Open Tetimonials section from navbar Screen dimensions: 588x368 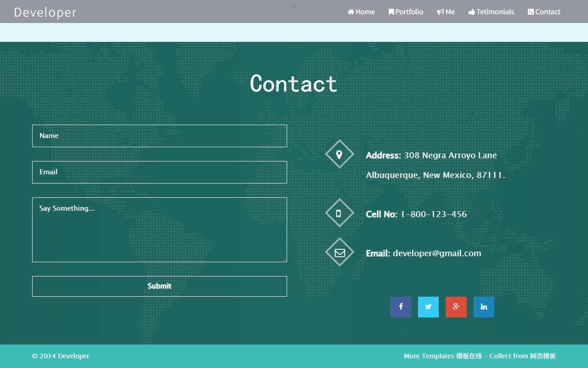(491, 11)
